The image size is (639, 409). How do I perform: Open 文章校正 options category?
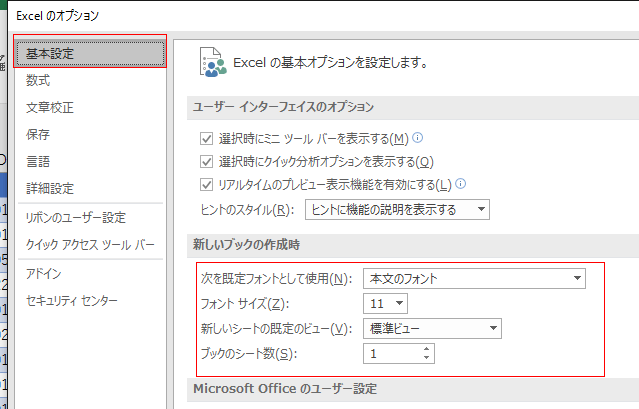pos(50,108)
